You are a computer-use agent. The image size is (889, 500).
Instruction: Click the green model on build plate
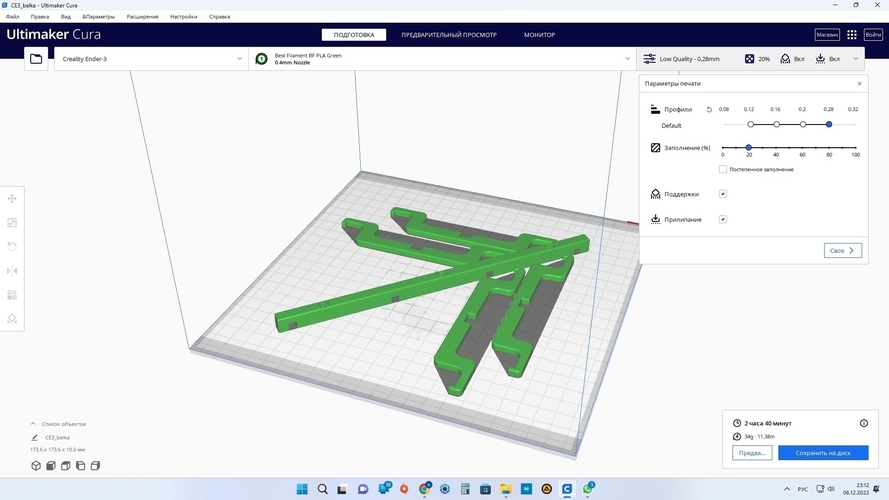[x=431, y=281]
